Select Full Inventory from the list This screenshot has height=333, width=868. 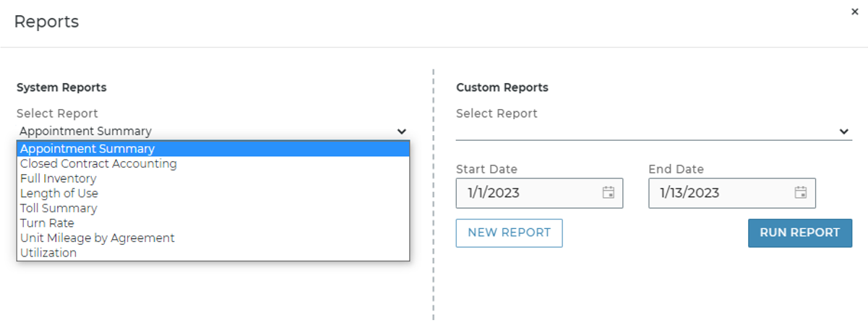59,178
